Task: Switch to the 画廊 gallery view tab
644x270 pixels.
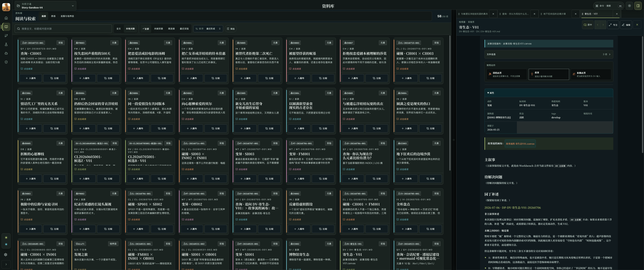Action: (x=44, y=16)
